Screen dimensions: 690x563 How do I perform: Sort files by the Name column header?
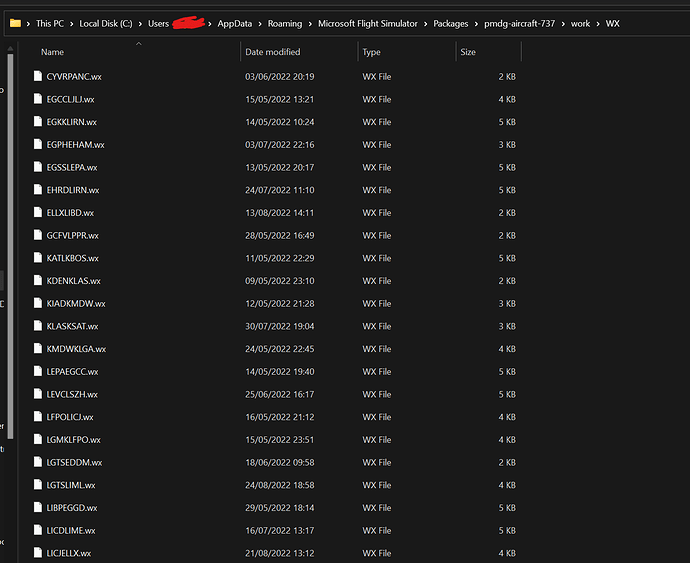[53, 52]
